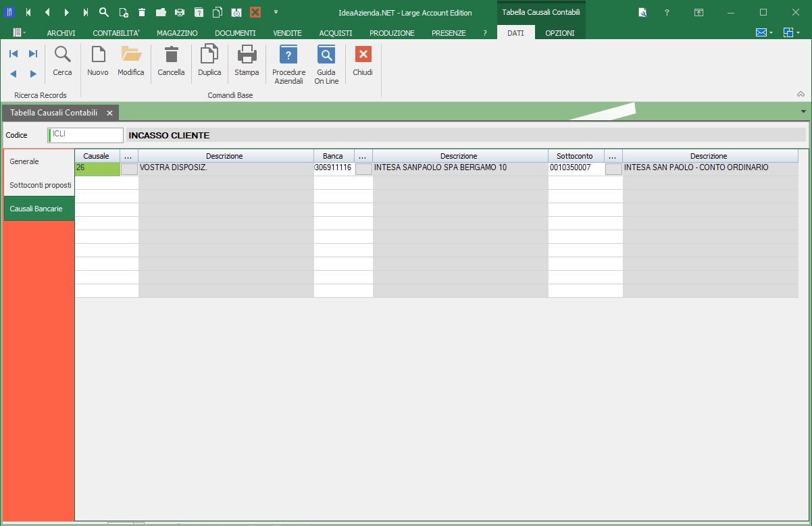Screen dimensions: 812x526
Task: Click Banca cell 306911116
Action: pyautogui.click(x=334, y=168)
